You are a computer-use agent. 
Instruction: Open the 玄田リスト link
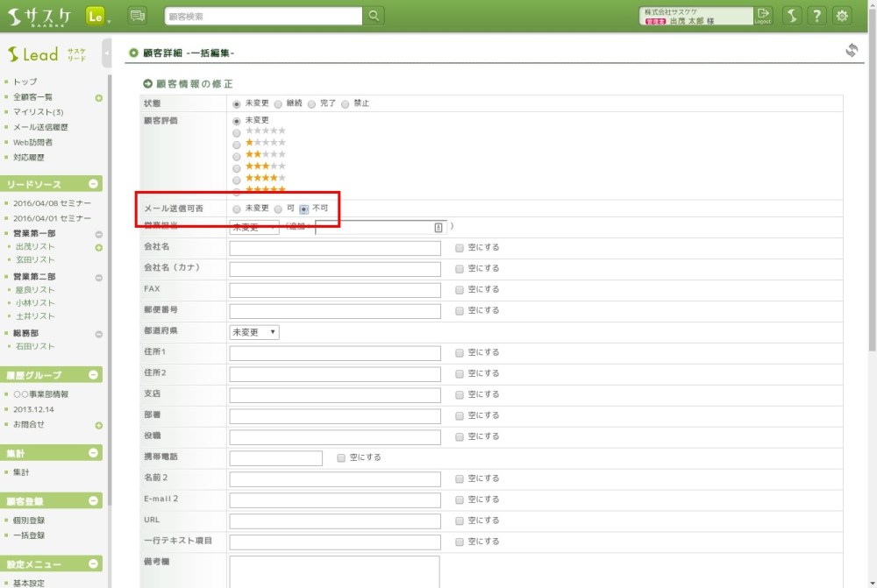pos(35,260)
